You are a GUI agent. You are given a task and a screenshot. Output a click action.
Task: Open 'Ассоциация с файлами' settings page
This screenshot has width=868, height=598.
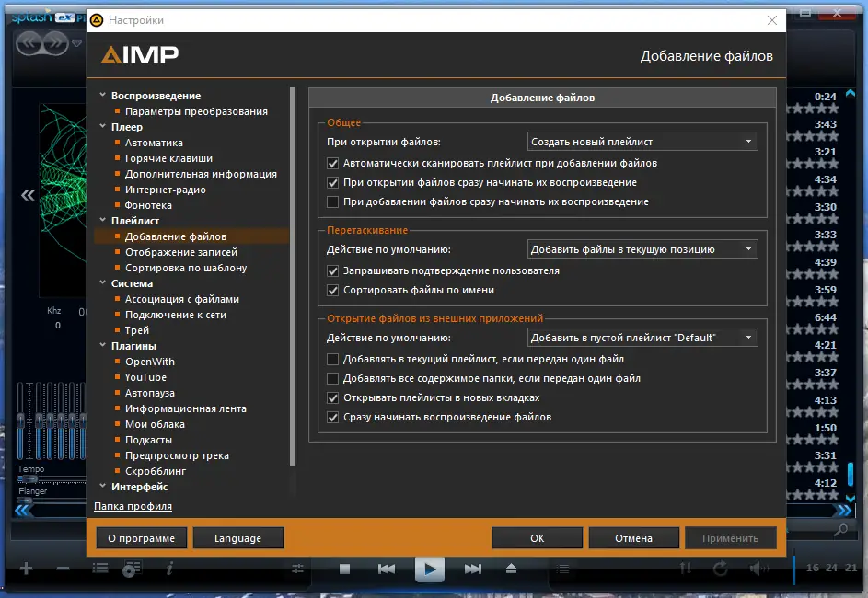click(182, 299)
